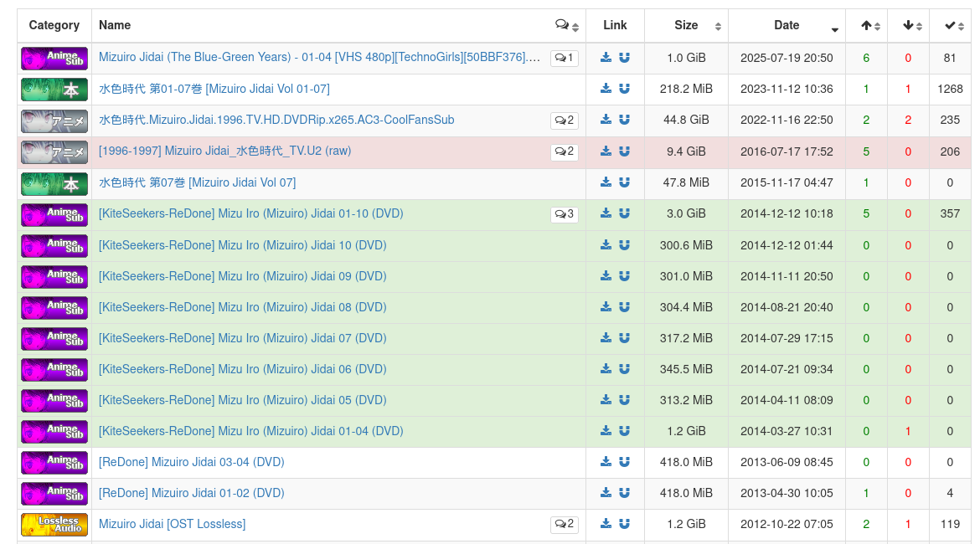The height and width of the screenshot is (544, 980).
Task: Download torrent file for Mizuiro Jidai OST Lossless
Action: point(606,524)
